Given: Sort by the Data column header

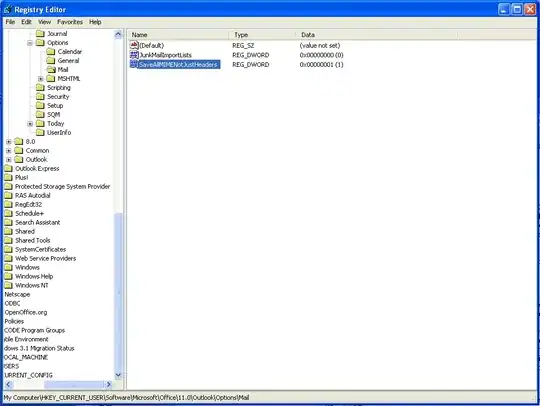Looking at the screenshot, I should [x=377, y=35].
